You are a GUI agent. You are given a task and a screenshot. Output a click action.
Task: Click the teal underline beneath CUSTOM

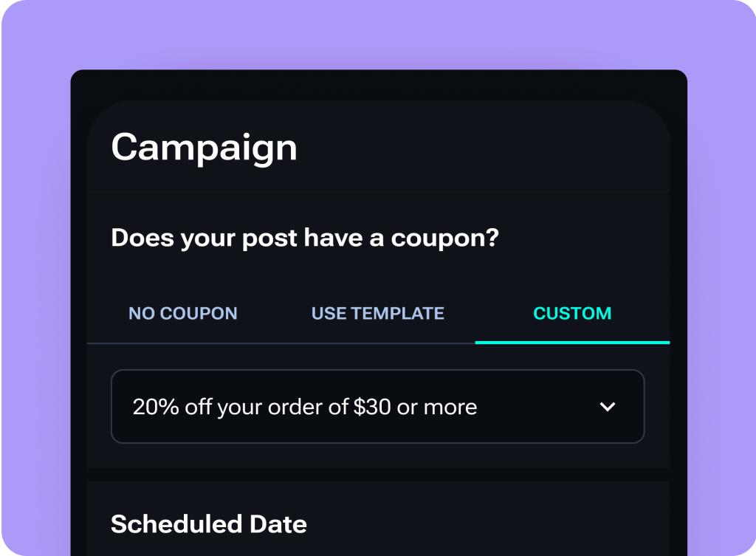pyautogui.click(x=572, y=343)
